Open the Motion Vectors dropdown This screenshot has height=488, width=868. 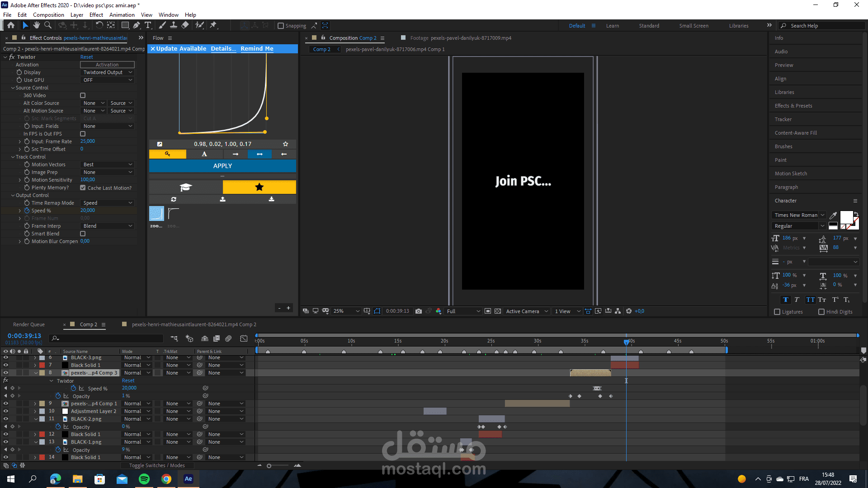pyautogui.click(x=108, y=164)
